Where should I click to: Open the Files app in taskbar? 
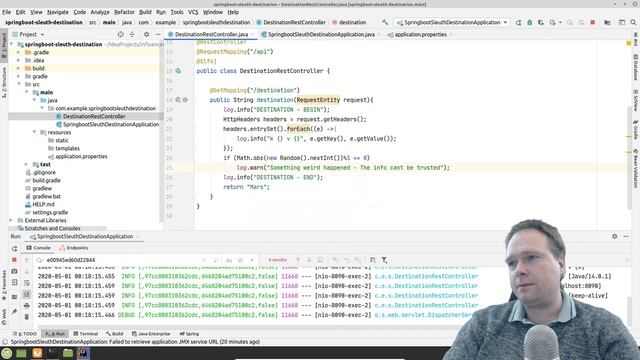coord(68,353)
